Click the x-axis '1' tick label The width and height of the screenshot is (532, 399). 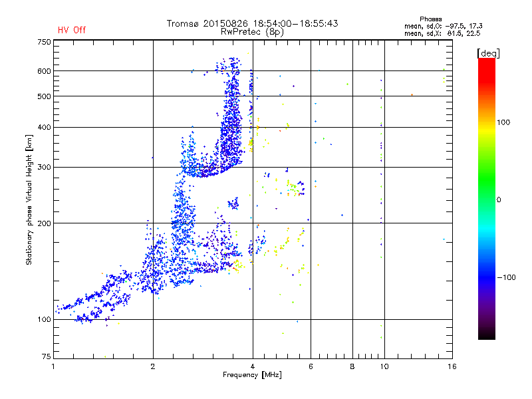[x=53, y=366]
